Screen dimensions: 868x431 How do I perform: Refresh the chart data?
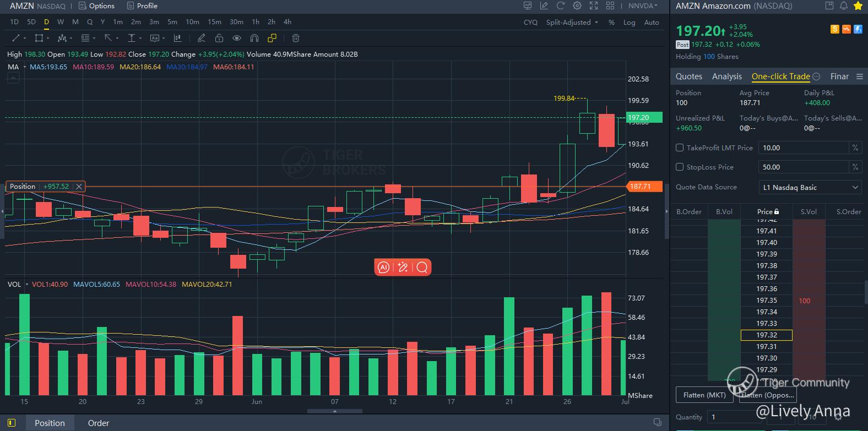click(561, 6)
